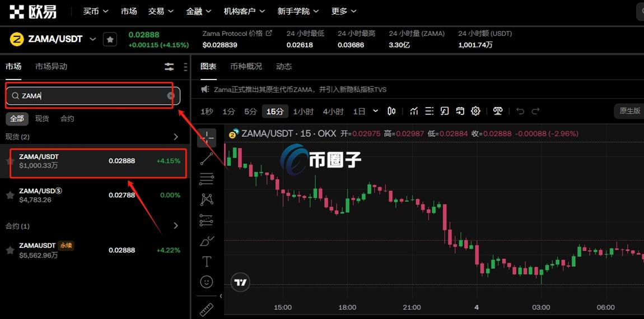Screen dimensions: 644x319
Task: Open the 买币 dropdown menu
Action: 96,12
